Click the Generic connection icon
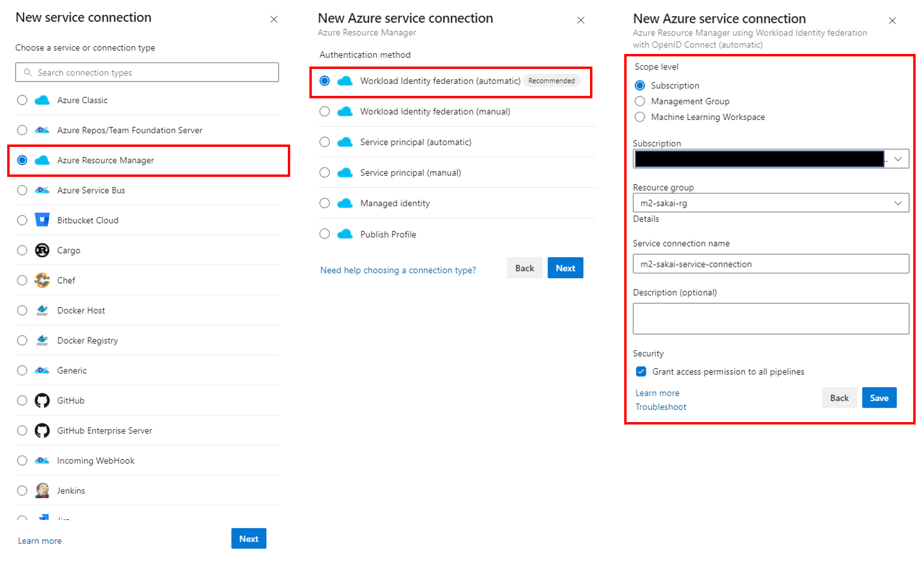This screenshot has width=924, height=563. 42,370
